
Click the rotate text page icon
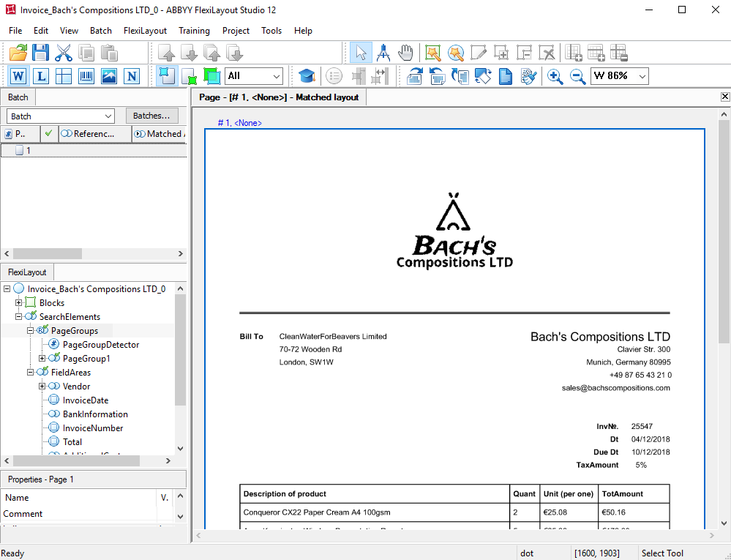tap(460, 76)
